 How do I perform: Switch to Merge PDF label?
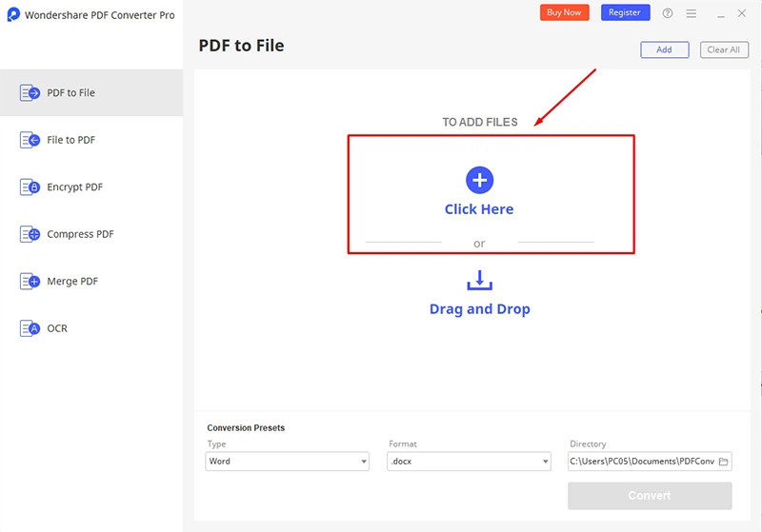click(x=72, y=281)
